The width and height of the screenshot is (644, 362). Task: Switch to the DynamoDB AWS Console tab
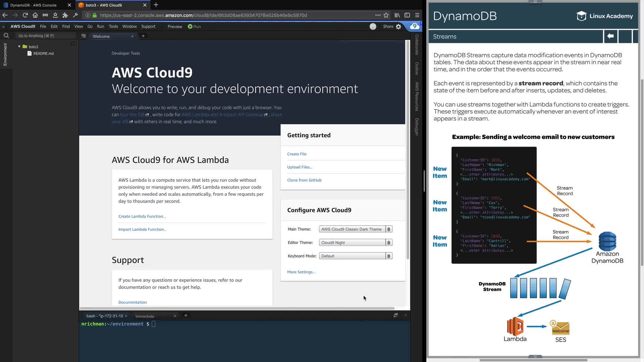point(34,5)
